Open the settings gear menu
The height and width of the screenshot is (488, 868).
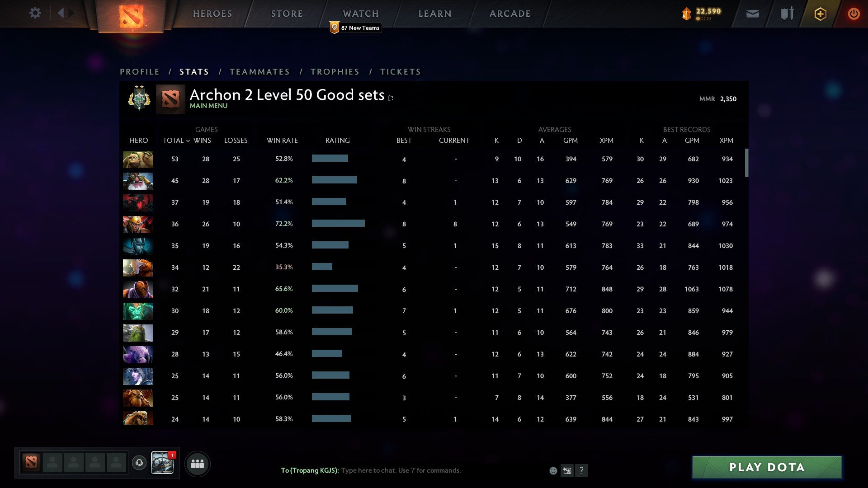click(x=35, y=13)
